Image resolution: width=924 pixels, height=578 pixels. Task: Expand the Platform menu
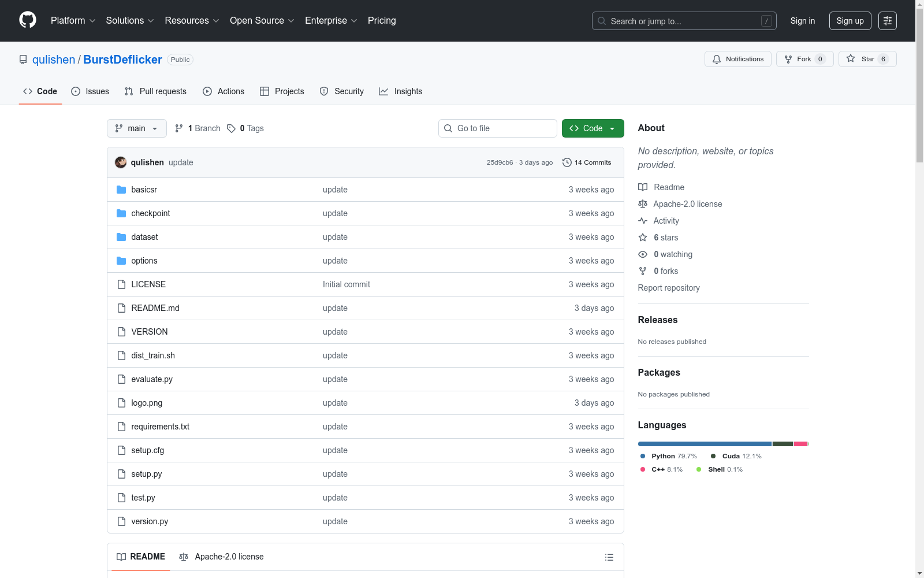73,21
